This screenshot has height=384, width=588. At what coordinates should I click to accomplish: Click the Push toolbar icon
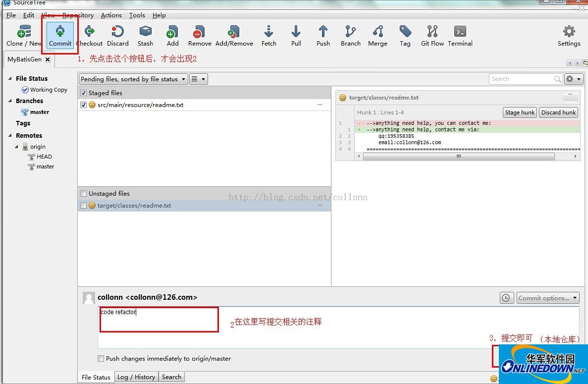click(323, 36)
